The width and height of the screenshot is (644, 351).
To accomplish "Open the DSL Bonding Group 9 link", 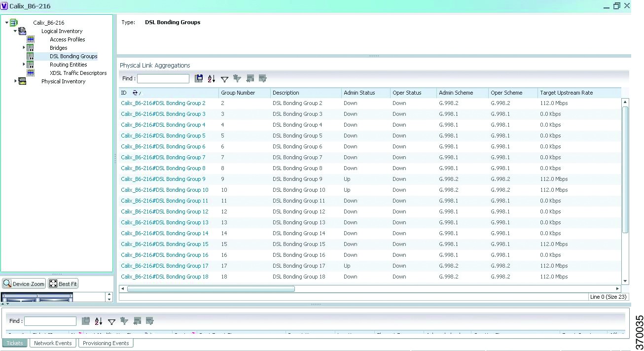I will (x=163, y=179).
